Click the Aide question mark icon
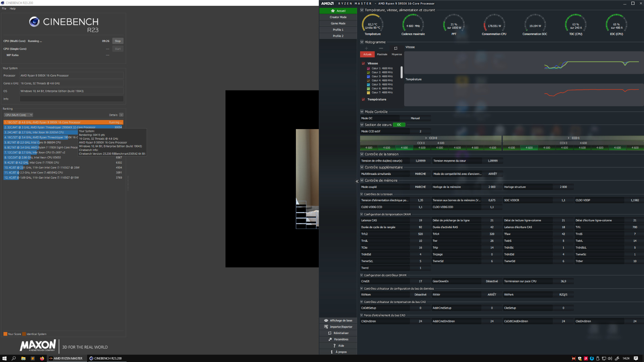The width and height of the screenshot is (644, 362). tap(334, 346)
